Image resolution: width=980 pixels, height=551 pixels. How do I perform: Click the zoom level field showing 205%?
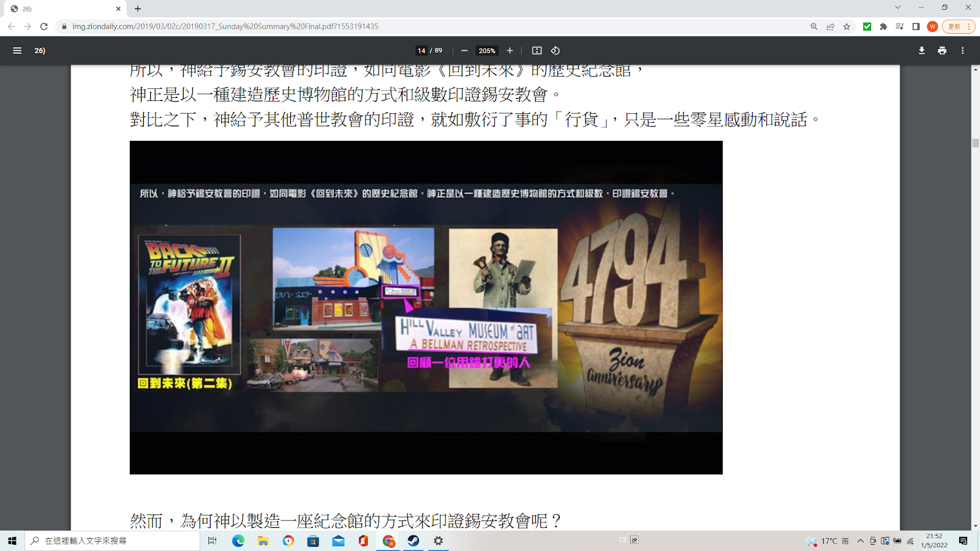tap(487, 51)
